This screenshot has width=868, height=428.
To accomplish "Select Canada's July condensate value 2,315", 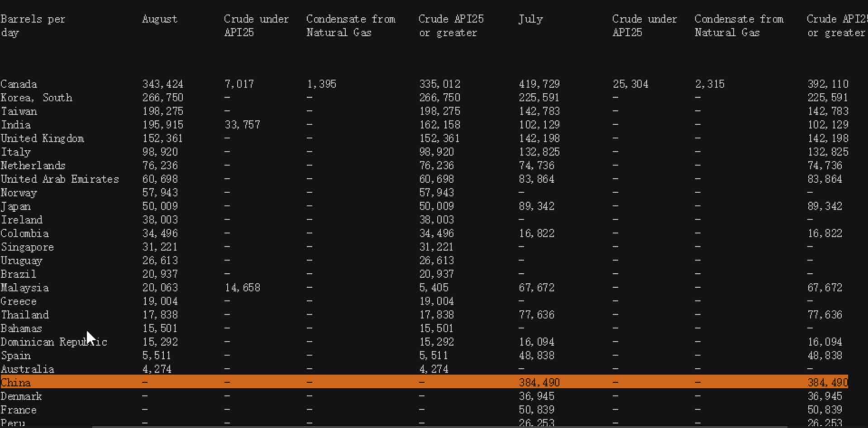I will click(x=710, y=84).
